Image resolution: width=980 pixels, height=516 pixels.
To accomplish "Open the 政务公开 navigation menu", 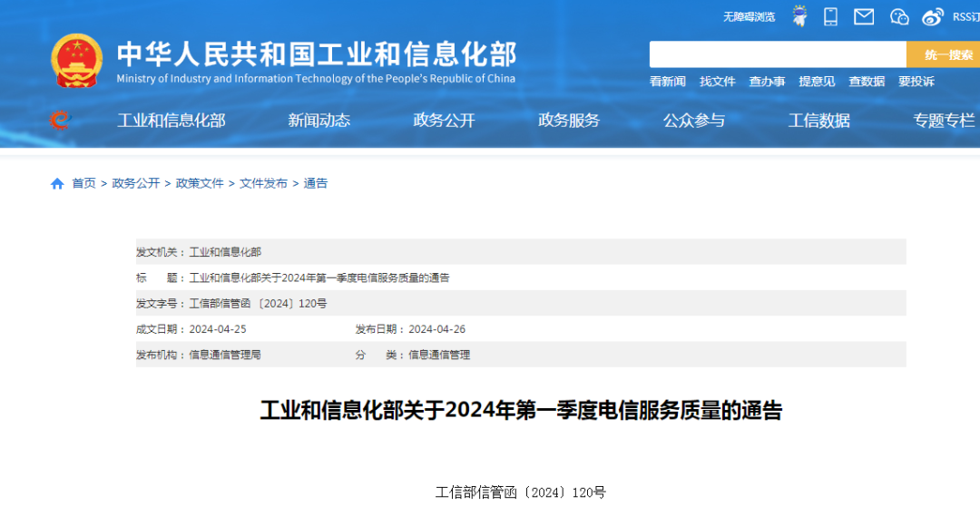I will [x=444, y=120].
